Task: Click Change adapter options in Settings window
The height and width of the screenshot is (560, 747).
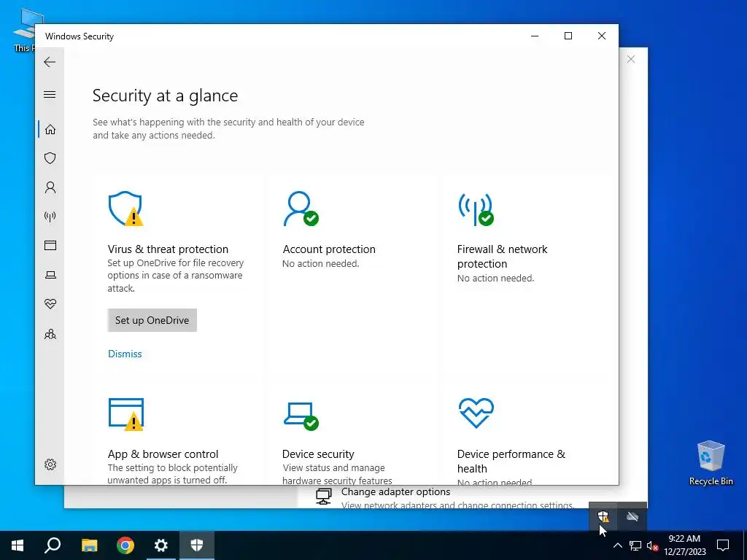Action: point(395,492)
